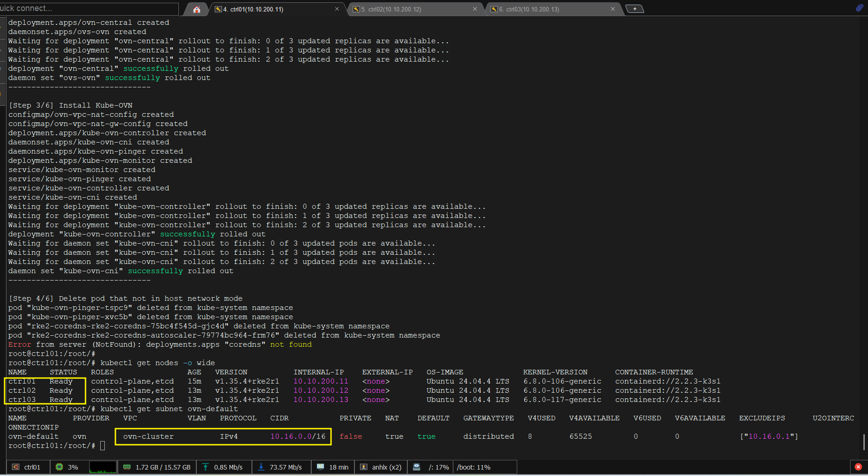Click the [Step 4/6] Delete pod line
Viewport: 868px width, 476px height.
[126, 298]
